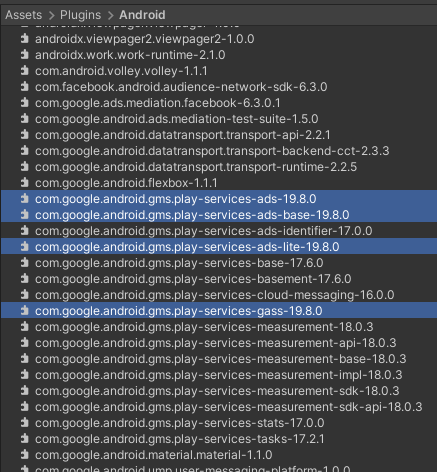Select play-services-cloud-messaging-16.0.0 file name
437x472 pixels.
[x=215, y=295]
